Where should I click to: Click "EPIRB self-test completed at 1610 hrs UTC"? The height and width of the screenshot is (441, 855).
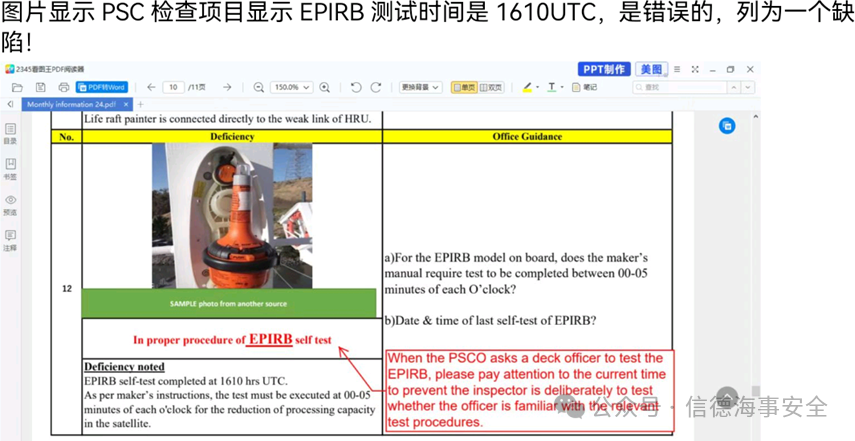click(x=186, y=381)
